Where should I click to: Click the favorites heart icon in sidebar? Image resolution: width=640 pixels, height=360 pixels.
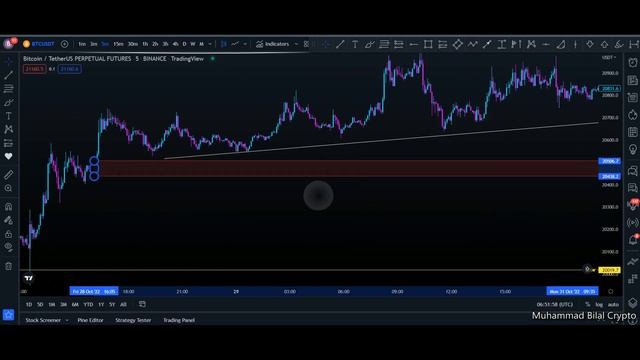(x=9, y=156)
